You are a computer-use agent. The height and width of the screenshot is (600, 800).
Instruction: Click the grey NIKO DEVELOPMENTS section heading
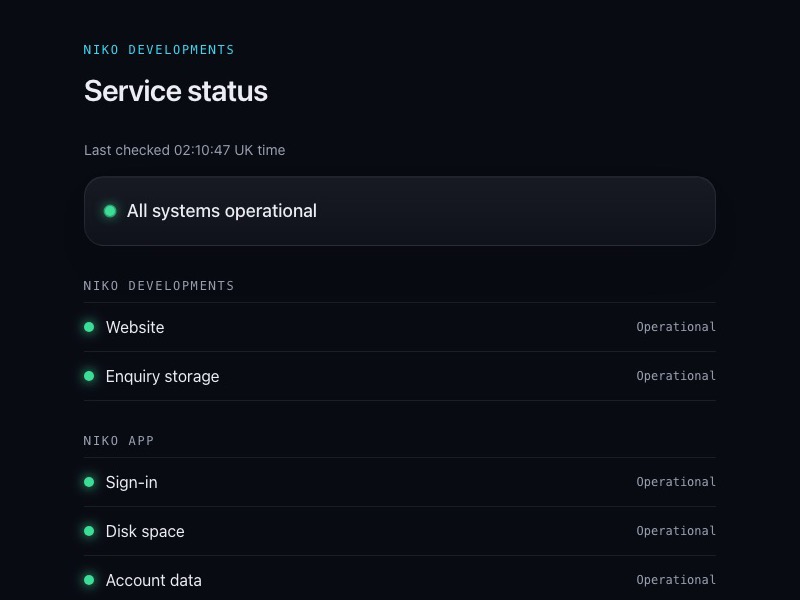pos(159,286)
